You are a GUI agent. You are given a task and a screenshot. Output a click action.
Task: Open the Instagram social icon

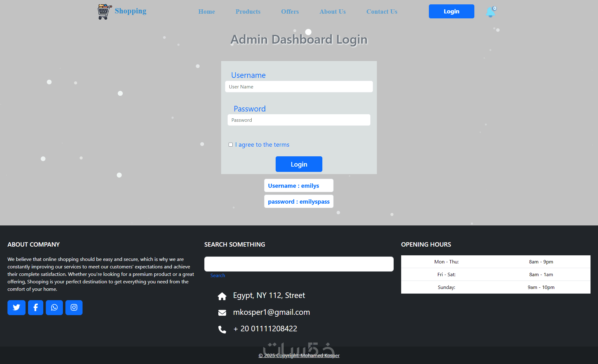(x=74, y=308)
